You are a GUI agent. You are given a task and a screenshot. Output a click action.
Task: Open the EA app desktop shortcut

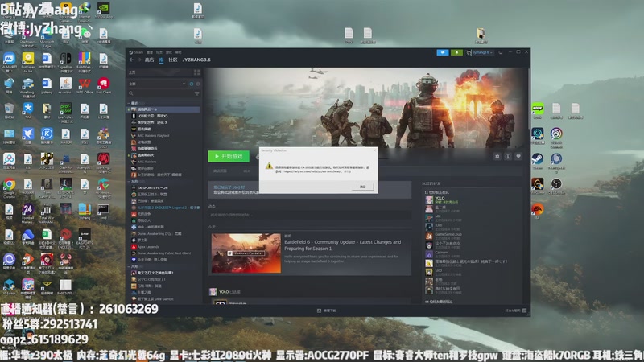(x=537, y=211)
